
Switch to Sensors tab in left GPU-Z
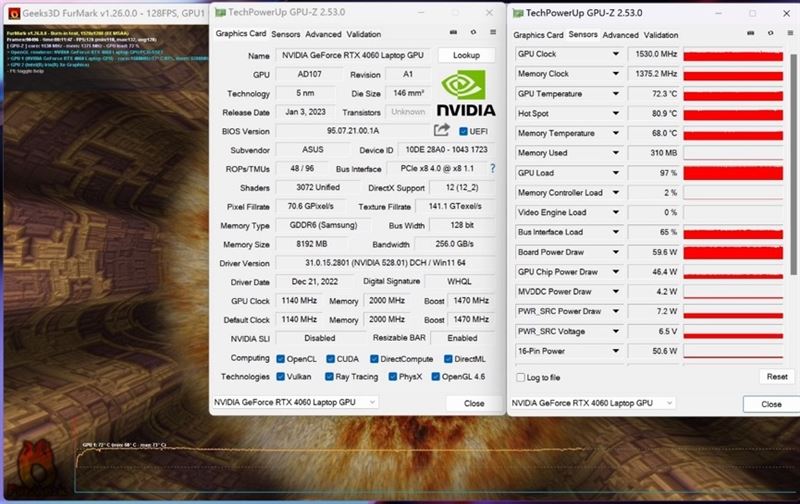pyautogui.click(x=285, y=34)
